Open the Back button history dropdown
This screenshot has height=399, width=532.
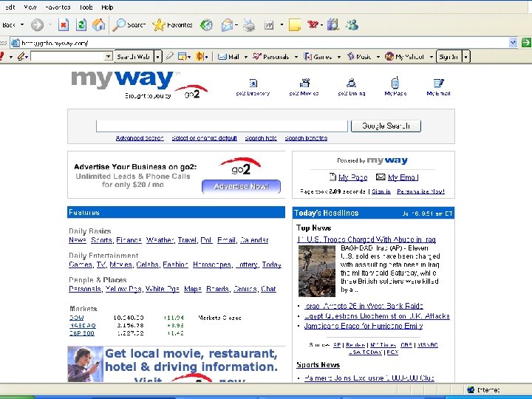pos(22,25)
